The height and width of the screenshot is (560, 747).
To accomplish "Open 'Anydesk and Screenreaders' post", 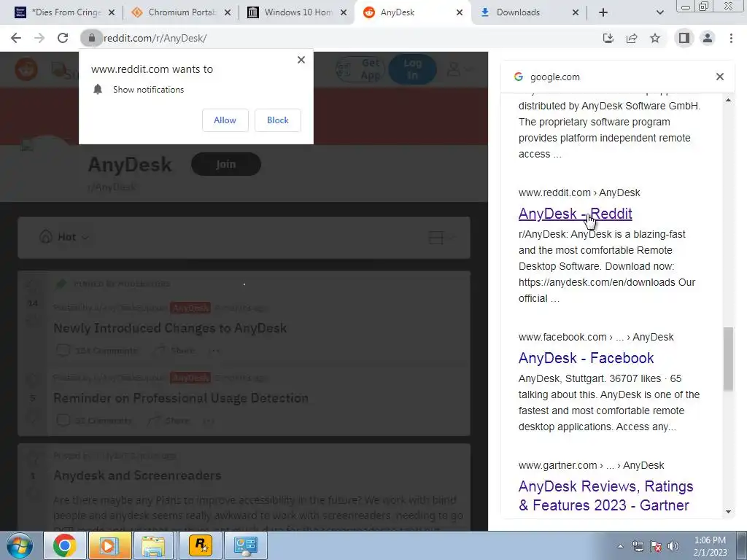I will (137, 475).
